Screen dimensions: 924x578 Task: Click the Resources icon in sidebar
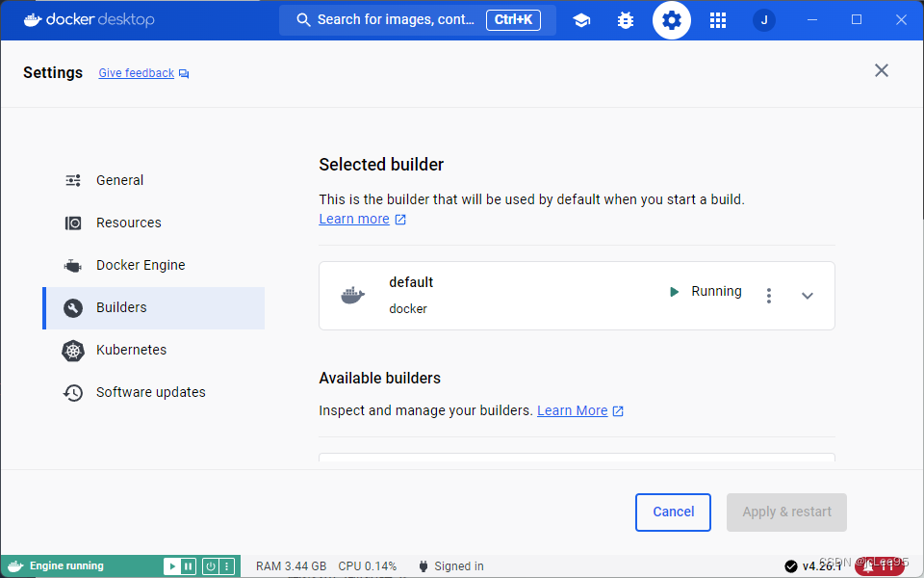[x=73, y=223]
